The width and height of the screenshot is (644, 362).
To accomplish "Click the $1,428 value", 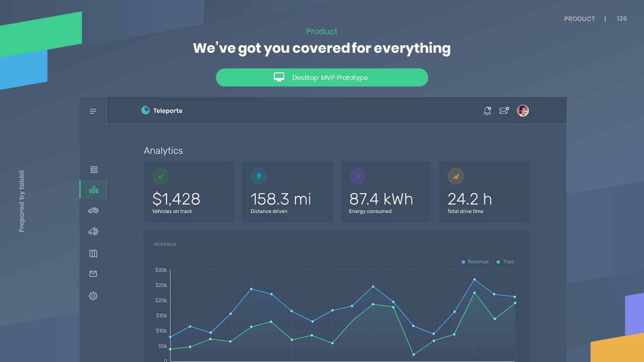I will [x=176, y=199].
